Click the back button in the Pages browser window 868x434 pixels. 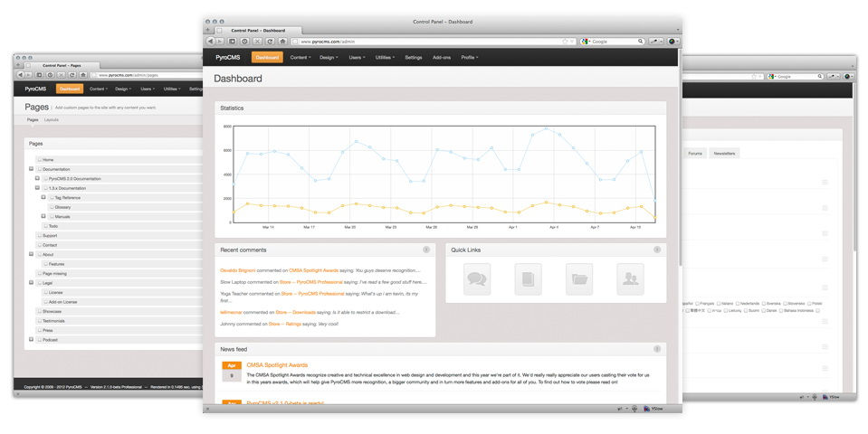coord(20,75)
